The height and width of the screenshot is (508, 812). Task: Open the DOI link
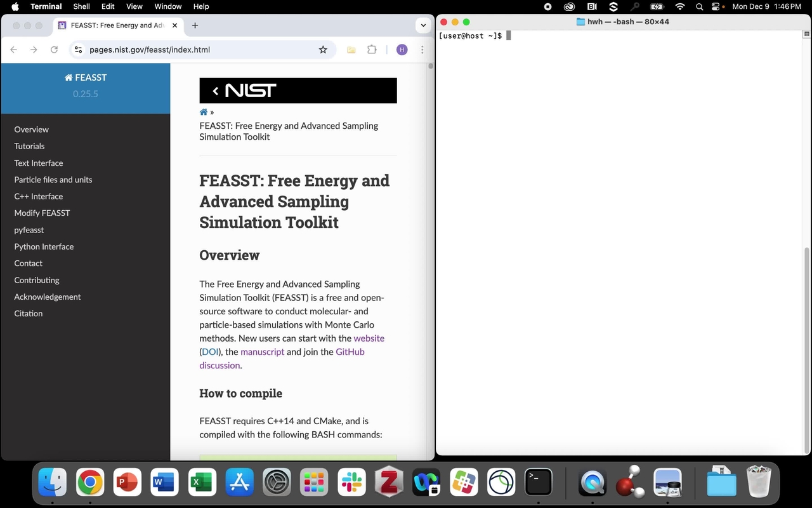pyautogui.click(x=210, y=352)
